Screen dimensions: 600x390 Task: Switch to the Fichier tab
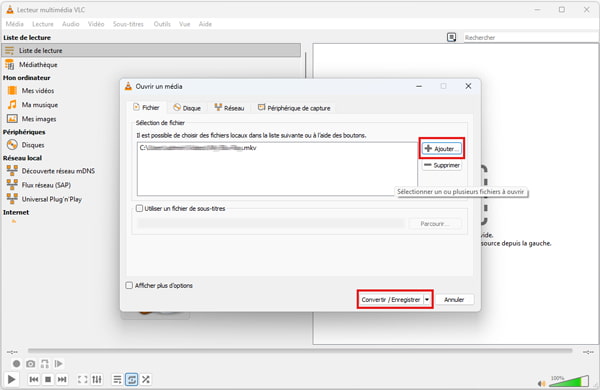[x=146, y=108]
